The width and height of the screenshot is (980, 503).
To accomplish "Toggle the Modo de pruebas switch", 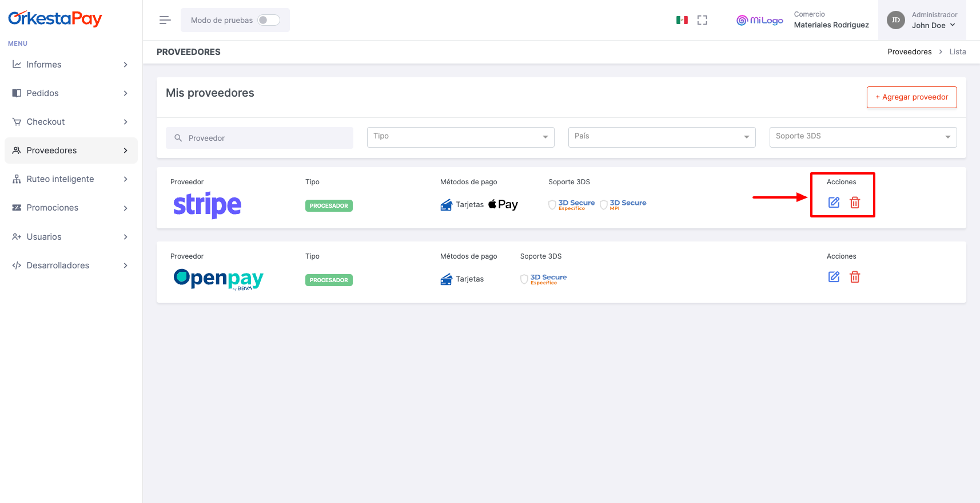I will tap(268, 20).
